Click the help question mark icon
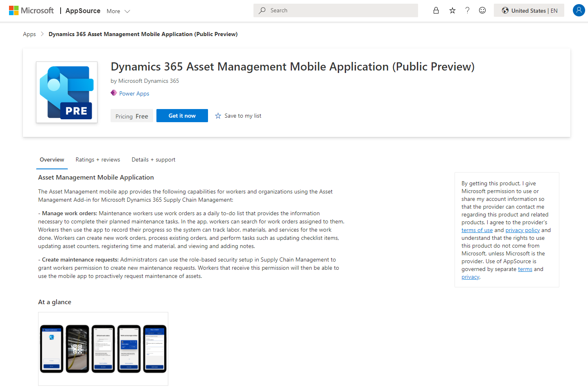 pos(467,11)
